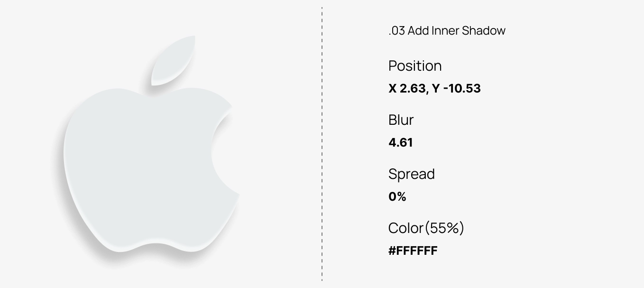Screen dimensions: 644x288
Task: Select the 'Blur' label
Action: 401,120
